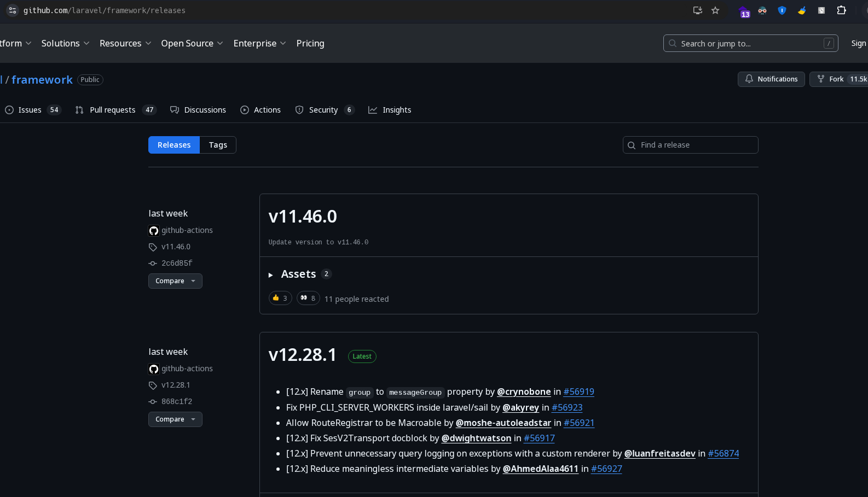This screenshot has height=497, width=868.
Task: Click the framework repository link
Action: (42, 80)
